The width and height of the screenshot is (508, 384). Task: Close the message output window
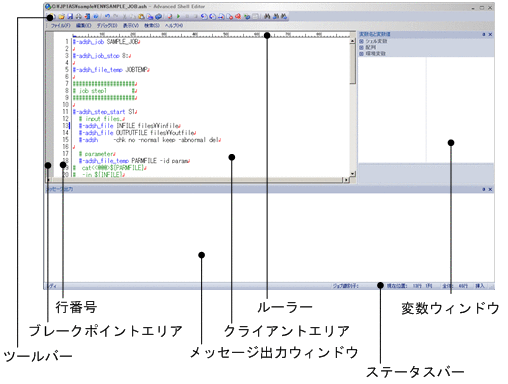click(490, 189)
